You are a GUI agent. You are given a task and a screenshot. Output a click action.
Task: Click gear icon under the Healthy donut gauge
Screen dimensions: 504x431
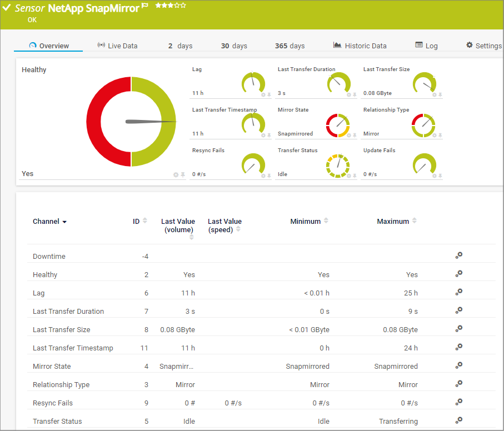click(x=176, y=175)
